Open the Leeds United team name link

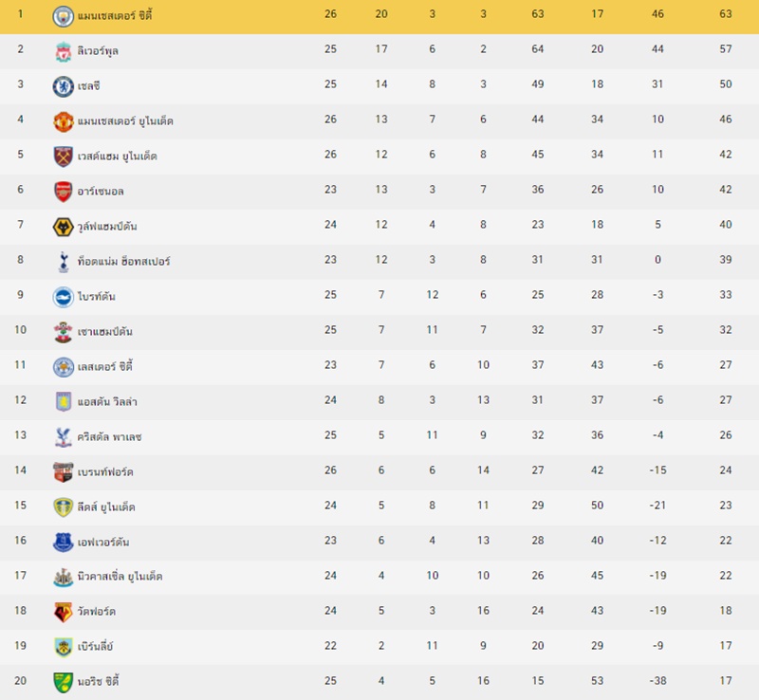click(106, 507)
